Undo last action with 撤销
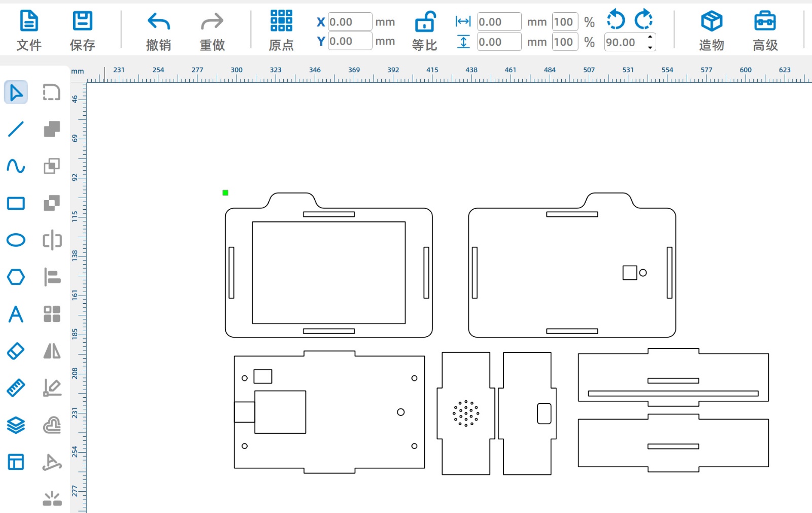812x513 pixels. [x=158, y=30]
